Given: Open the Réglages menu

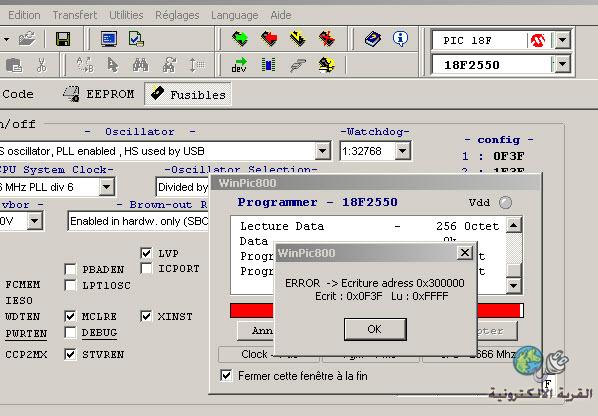Looking at the screenshot, I should coord(177,15).
